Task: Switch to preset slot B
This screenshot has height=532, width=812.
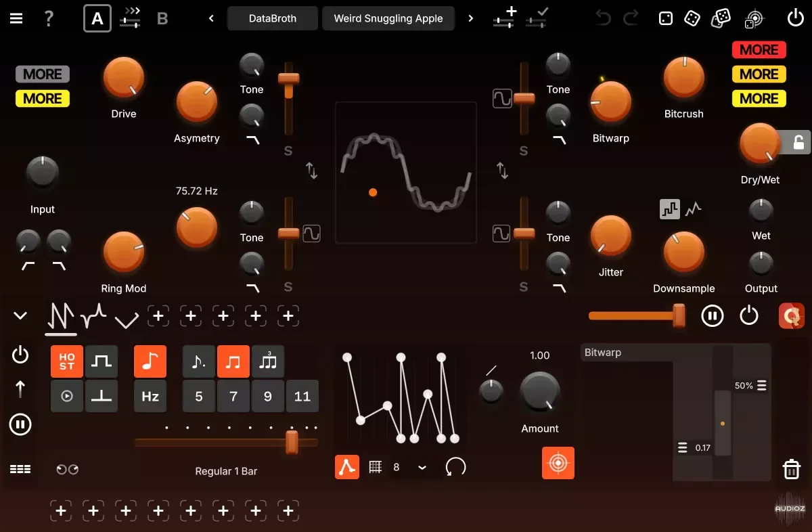Action: click(162, 18)
